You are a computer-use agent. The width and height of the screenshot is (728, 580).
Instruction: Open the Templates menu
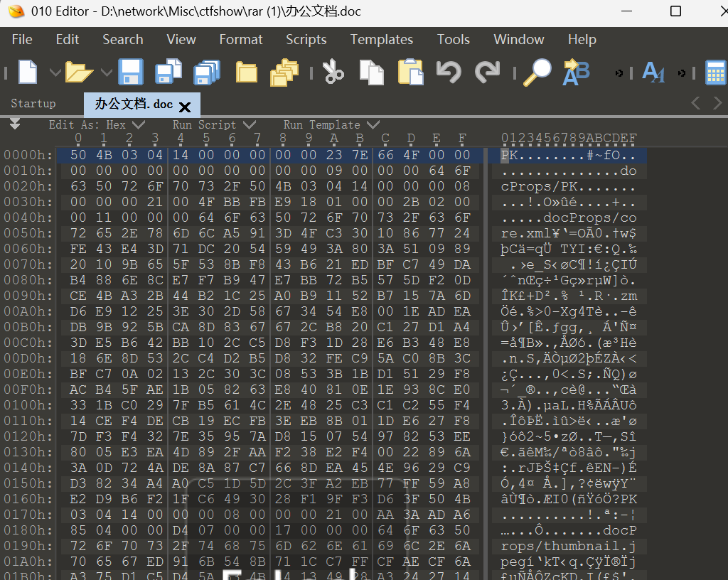click(381, 39)
